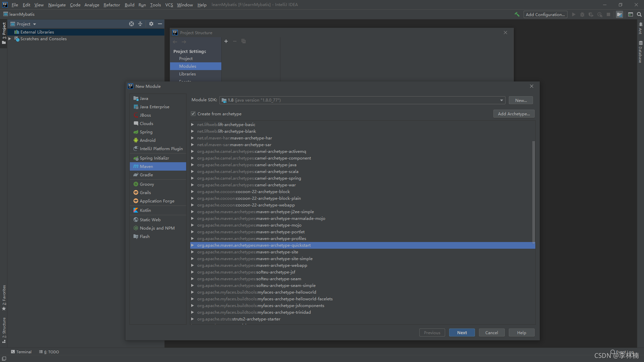Select softeu-archetype-jsf archetype row
This screenshot has width=644, height=362.
[362, 272]
